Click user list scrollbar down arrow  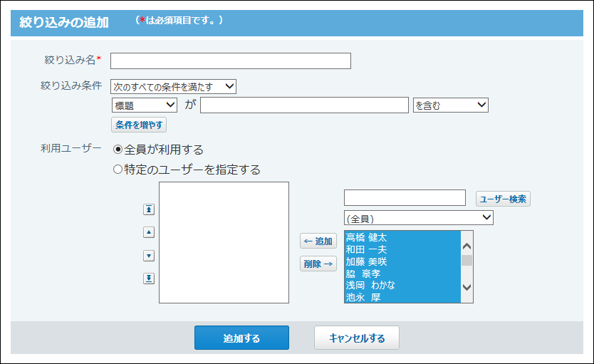(x=467, y=287)
